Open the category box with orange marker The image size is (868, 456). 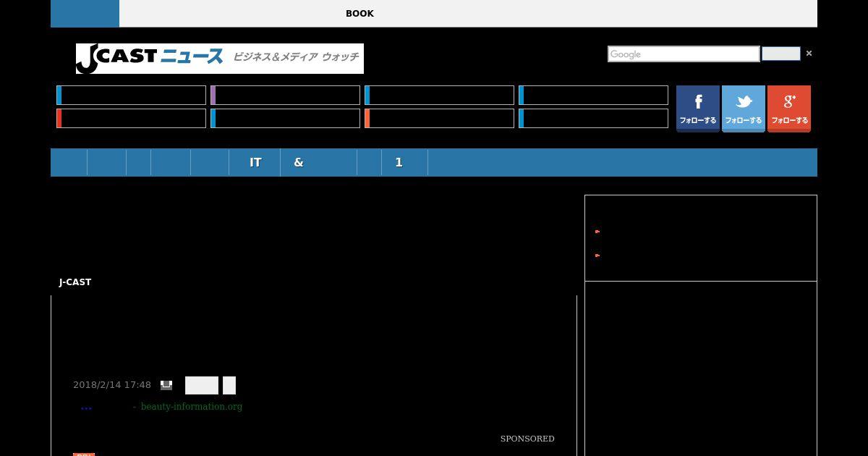pos(439,118)
